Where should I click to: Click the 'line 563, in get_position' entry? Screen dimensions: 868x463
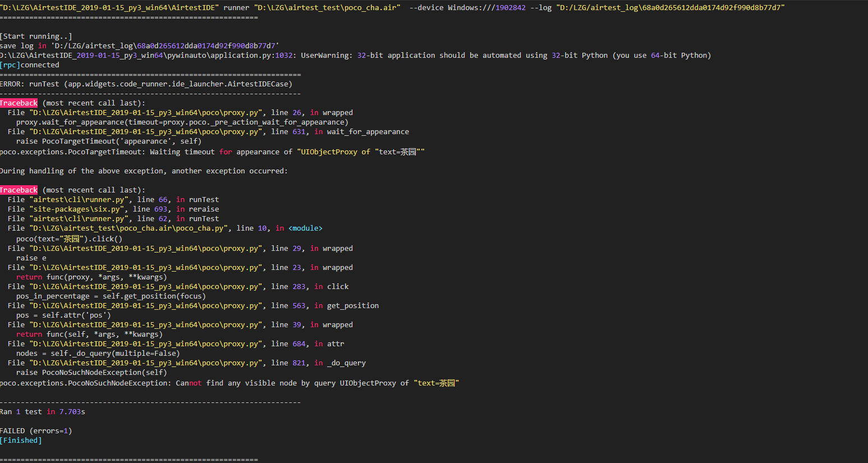194,306
